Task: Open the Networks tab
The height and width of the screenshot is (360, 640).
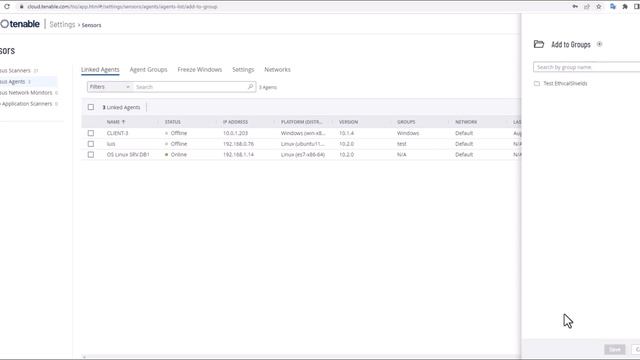Action: [x=277, y=69]
